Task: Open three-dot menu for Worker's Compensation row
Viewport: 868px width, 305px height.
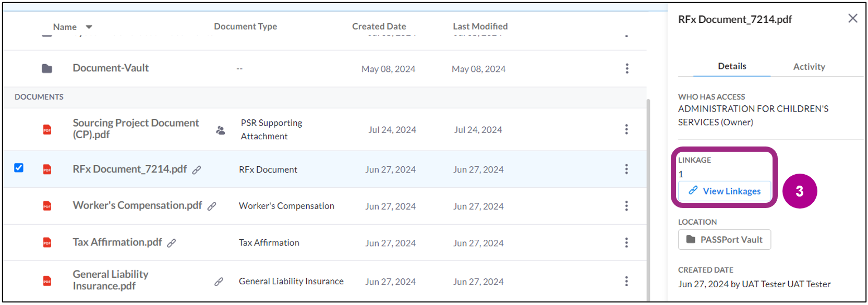Action: tap(626, 206)
